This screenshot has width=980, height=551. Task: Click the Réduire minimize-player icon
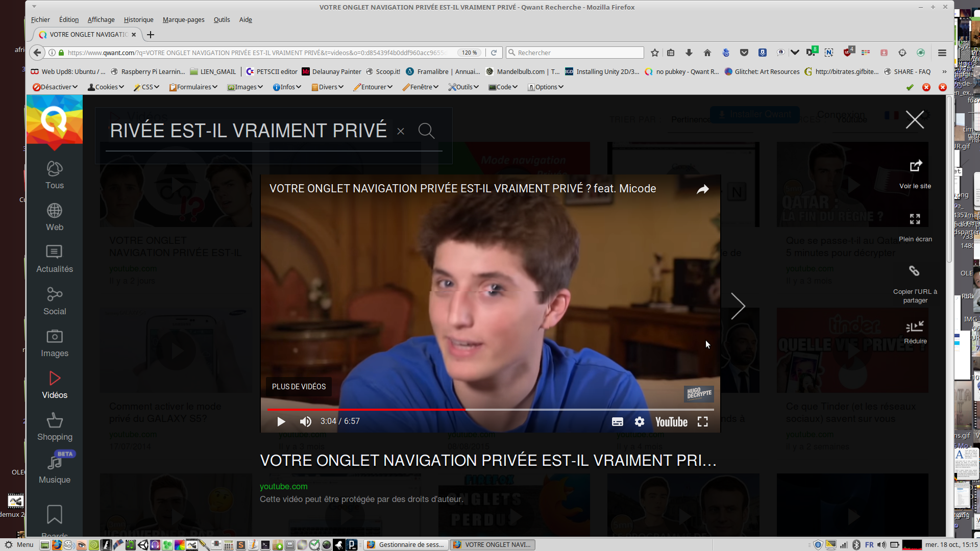coord(915,327)
